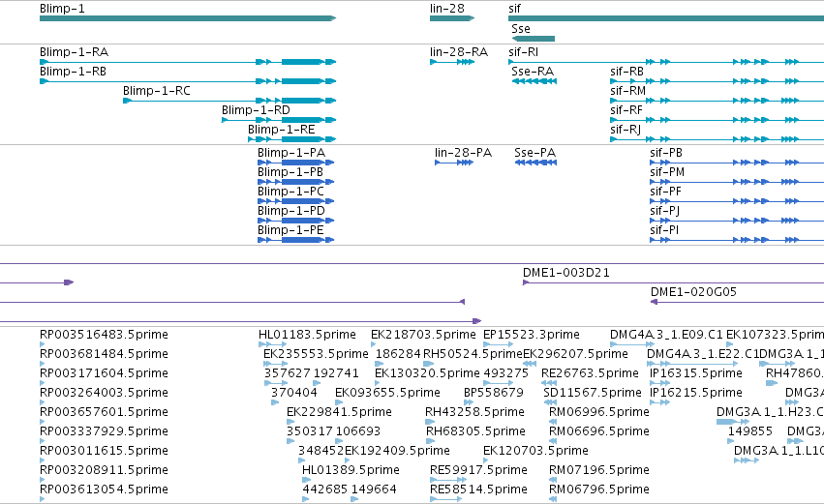Open EST RP003011615.5prime
The width and height of the screenshot is (824, 504).
tap(104, 451)
